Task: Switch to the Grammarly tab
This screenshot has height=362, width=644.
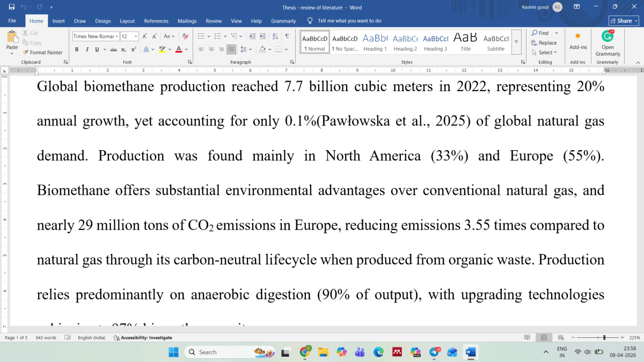Action: coord(283,21)
